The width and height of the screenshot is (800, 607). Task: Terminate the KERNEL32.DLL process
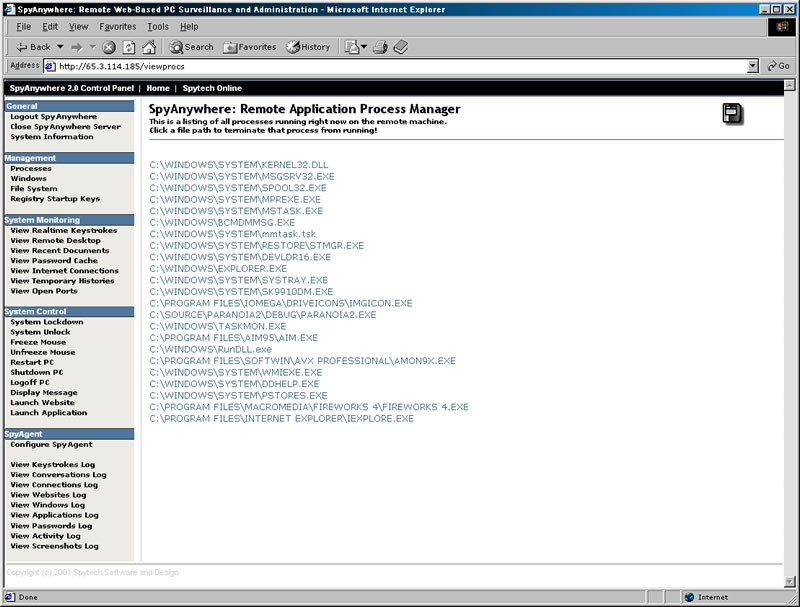tap(239, 165)
